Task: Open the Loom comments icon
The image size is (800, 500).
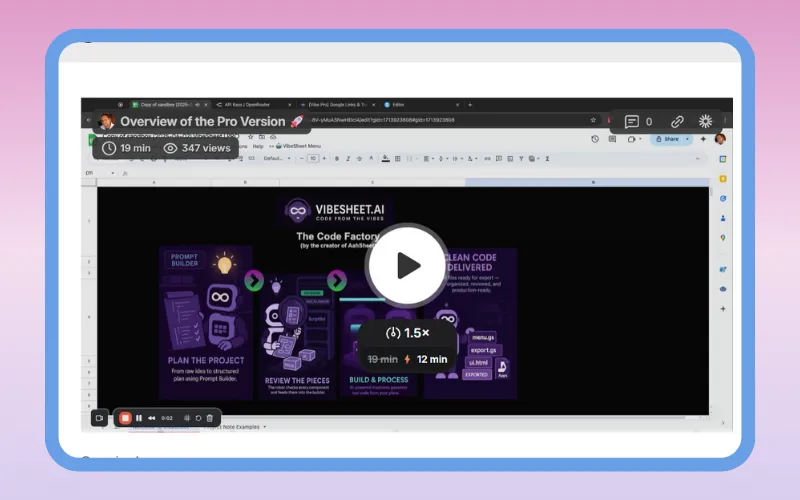Action: 632,121
